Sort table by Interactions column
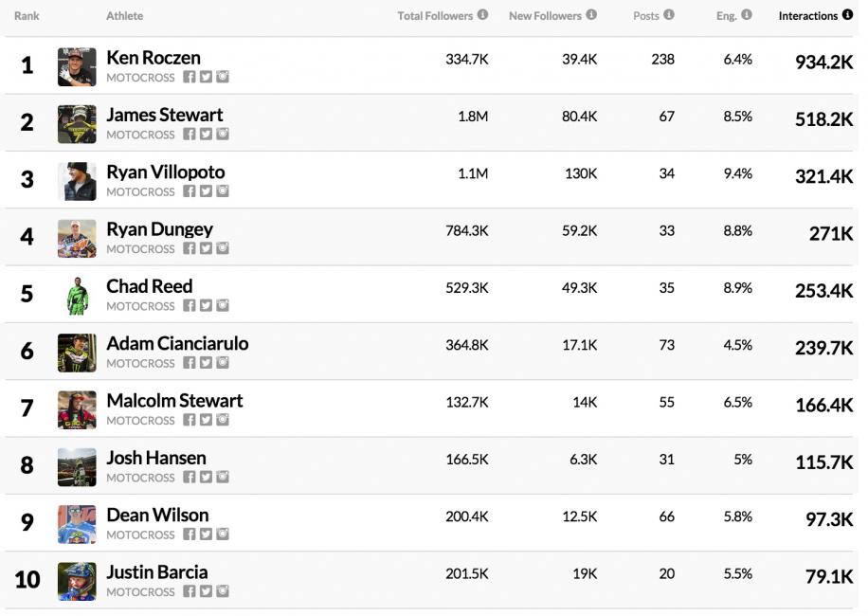Viewport: 868px width, 616px height. 807,16
